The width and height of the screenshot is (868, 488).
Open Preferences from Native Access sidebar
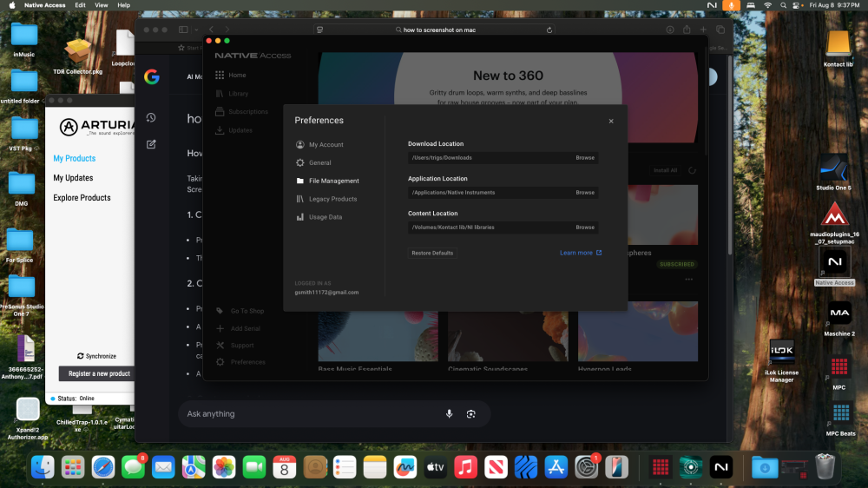pos(240,362)
